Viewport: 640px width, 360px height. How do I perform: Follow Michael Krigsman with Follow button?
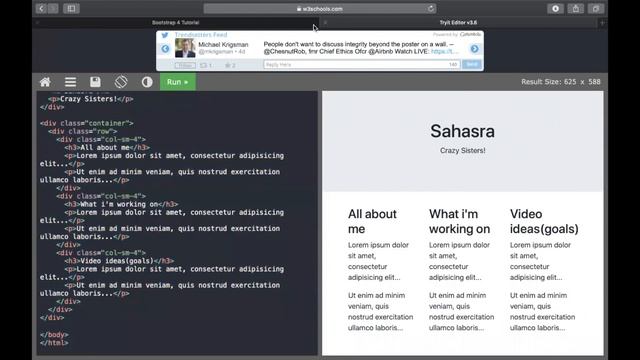pyautogui.click(x=185, y=65)
